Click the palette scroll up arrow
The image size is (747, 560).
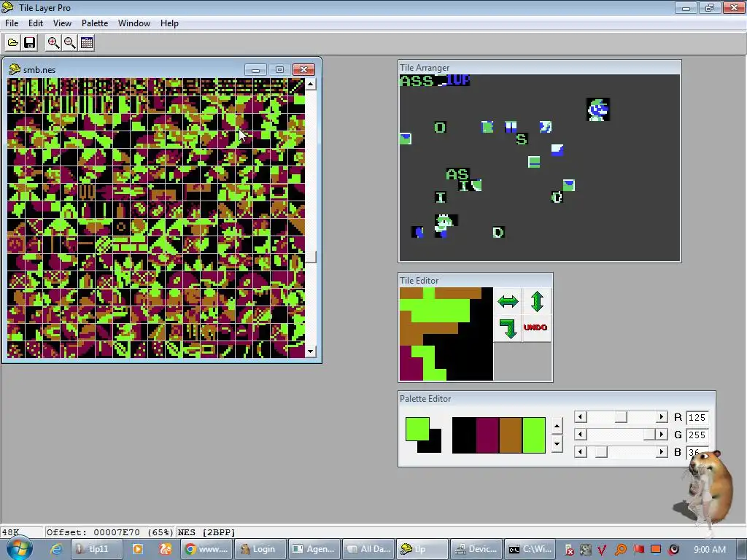[x=557, y=426]
